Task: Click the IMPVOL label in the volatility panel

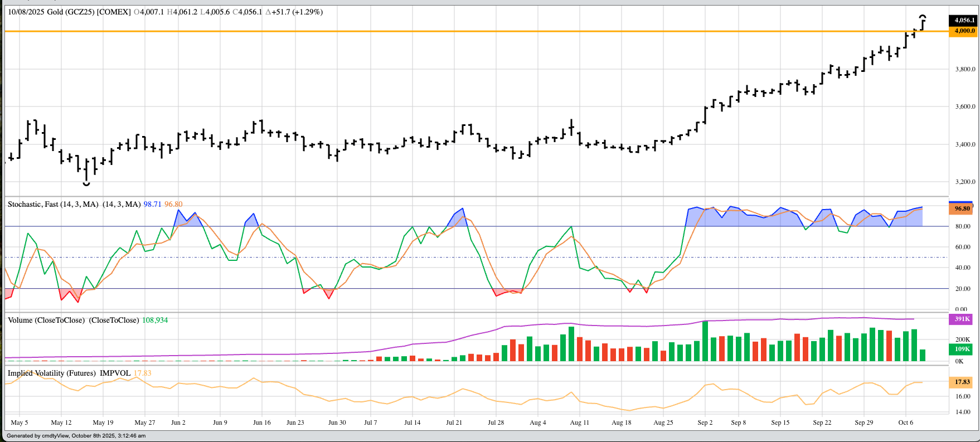Action: pos(115,373)
